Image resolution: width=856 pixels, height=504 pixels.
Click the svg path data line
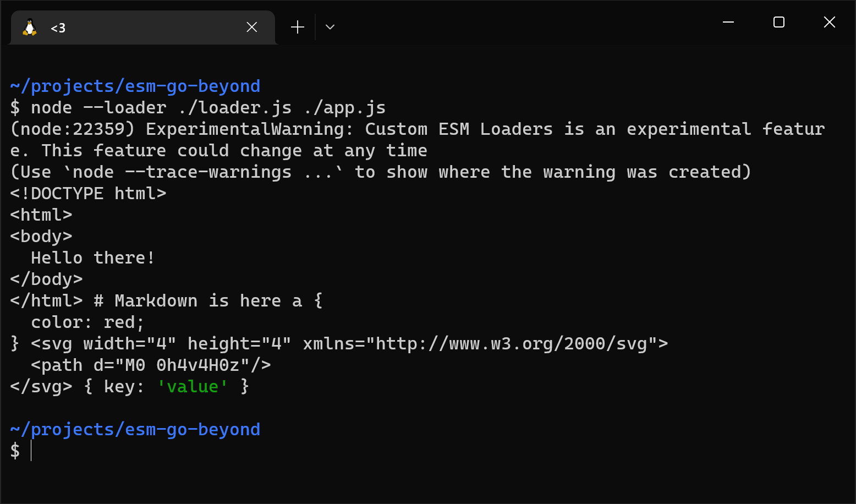tap(149, 364)
